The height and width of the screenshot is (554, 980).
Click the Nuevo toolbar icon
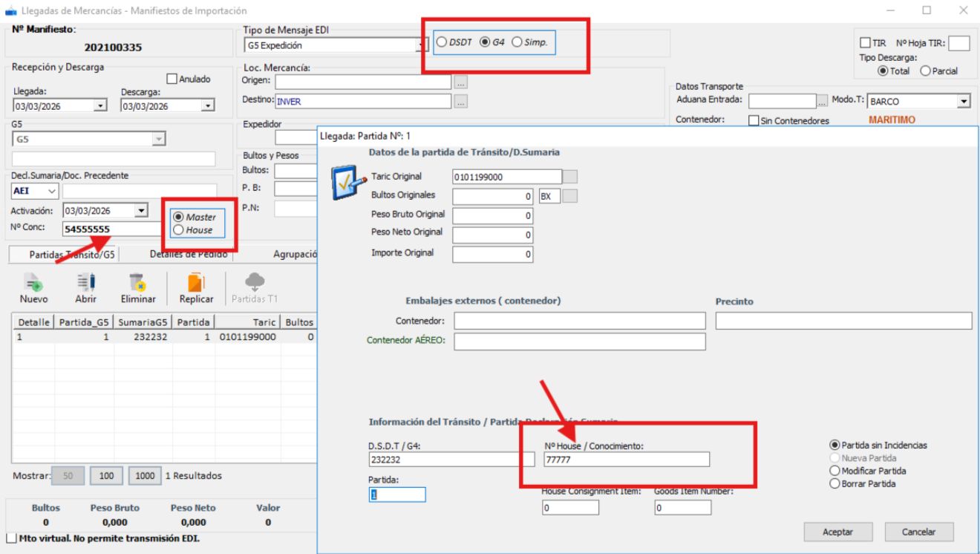pyautogui.click(x=33, y=284)
